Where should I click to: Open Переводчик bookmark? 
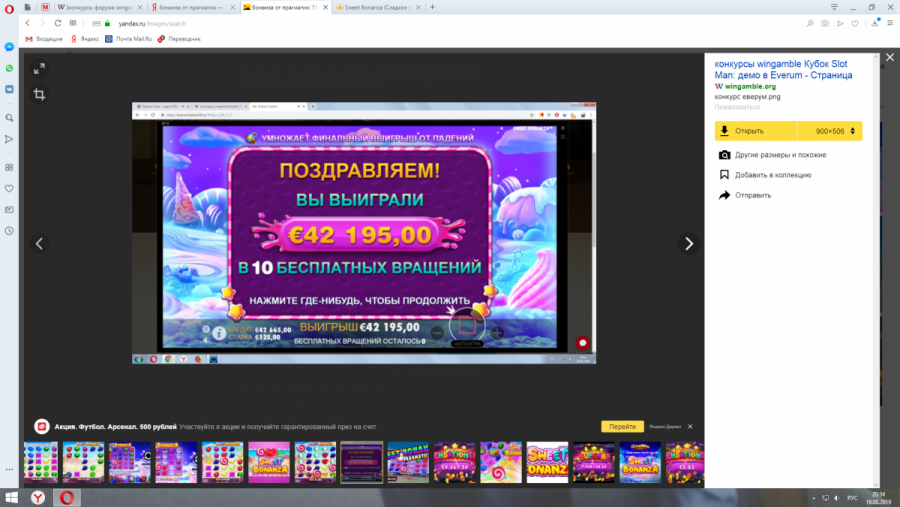pyautogui.click(x=179, y=39)
